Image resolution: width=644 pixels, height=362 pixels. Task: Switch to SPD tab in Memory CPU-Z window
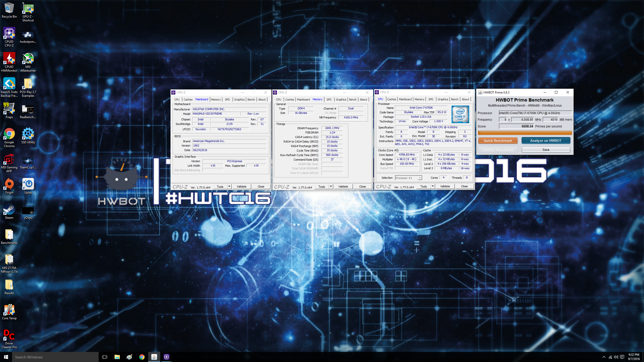click(329, 100)
